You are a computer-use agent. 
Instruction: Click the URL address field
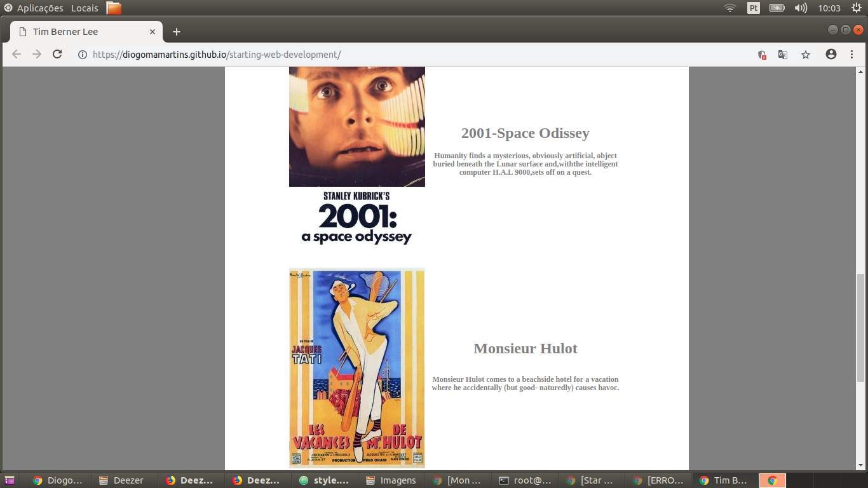coord(413,55)
